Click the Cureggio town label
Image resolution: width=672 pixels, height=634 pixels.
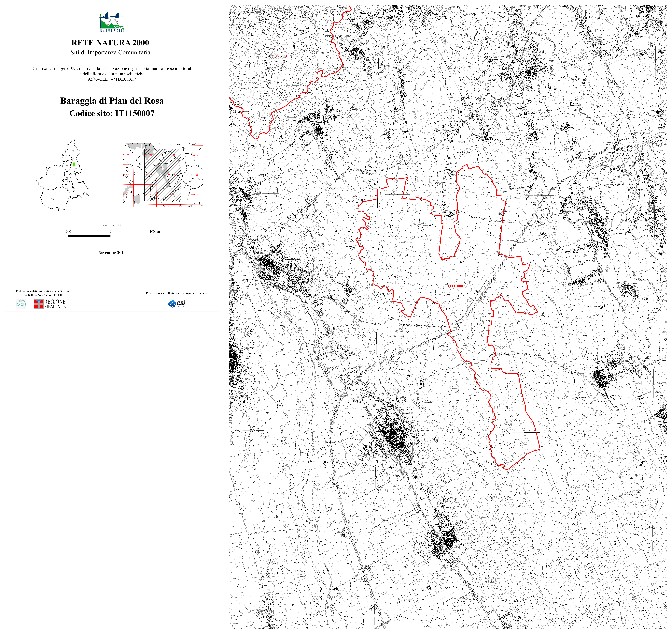pos(550,61)
